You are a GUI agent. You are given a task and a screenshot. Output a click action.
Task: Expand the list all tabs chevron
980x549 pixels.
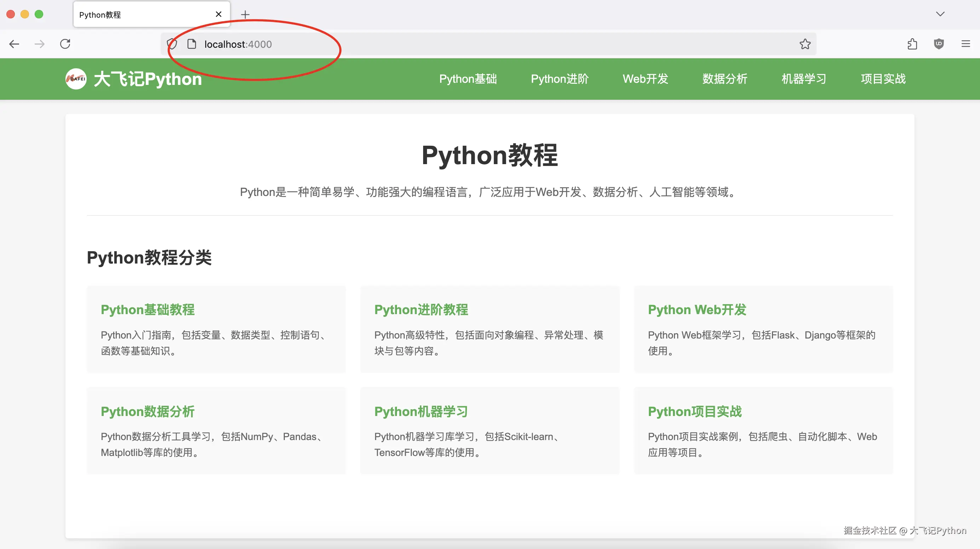[940, 14]
